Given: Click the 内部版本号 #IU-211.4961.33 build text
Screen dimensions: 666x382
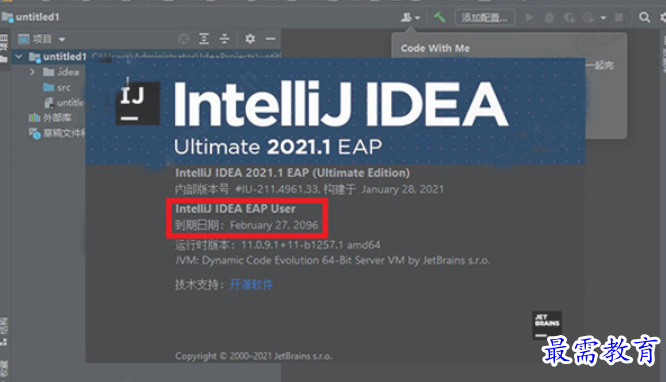Looking at the screenshot, I should pyautogui.click(x=309, y=189).
